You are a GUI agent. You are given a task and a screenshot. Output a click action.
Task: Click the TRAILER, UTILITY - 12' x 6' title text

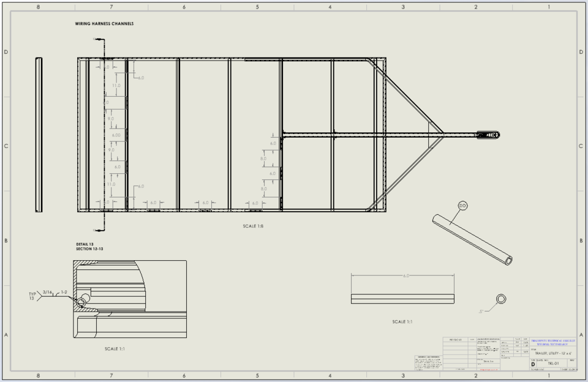click(x=554, y=354)
